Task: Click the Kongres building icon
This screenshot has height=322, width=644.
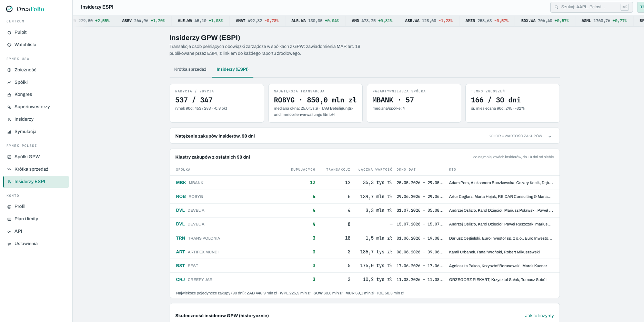Action: pos(9,94)
